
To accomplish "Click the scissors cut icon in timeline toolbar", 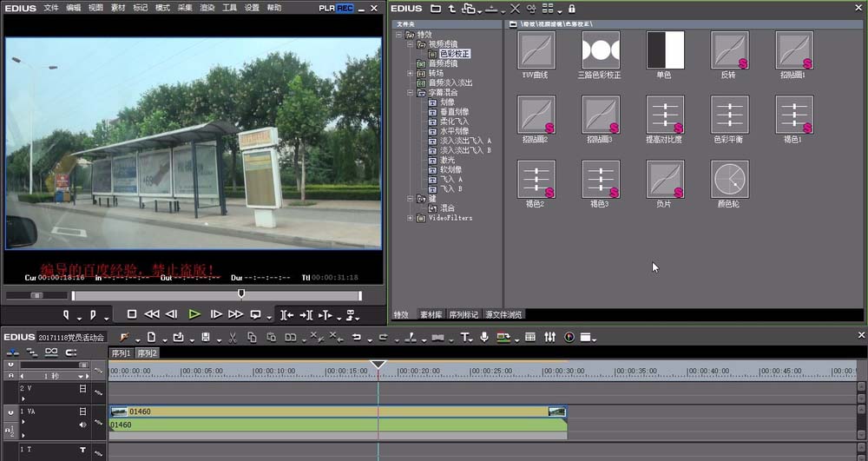I will [x=233, y=337].
